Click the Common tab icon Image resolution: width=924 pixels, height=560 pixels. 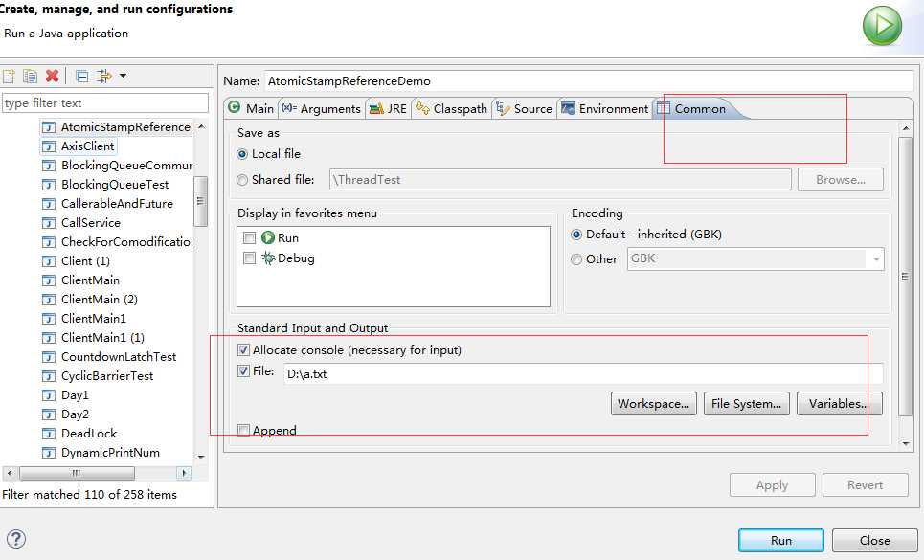664,108
